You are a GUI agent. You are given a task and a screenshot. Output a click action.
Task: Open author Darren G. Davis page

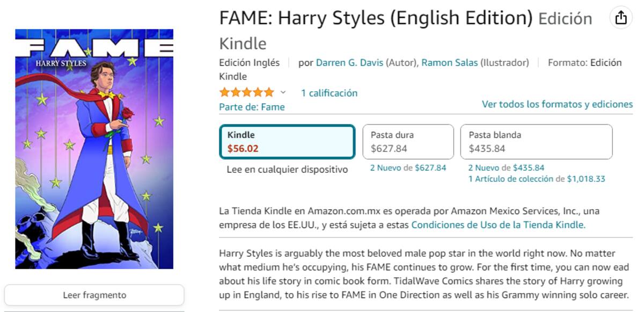349,63
